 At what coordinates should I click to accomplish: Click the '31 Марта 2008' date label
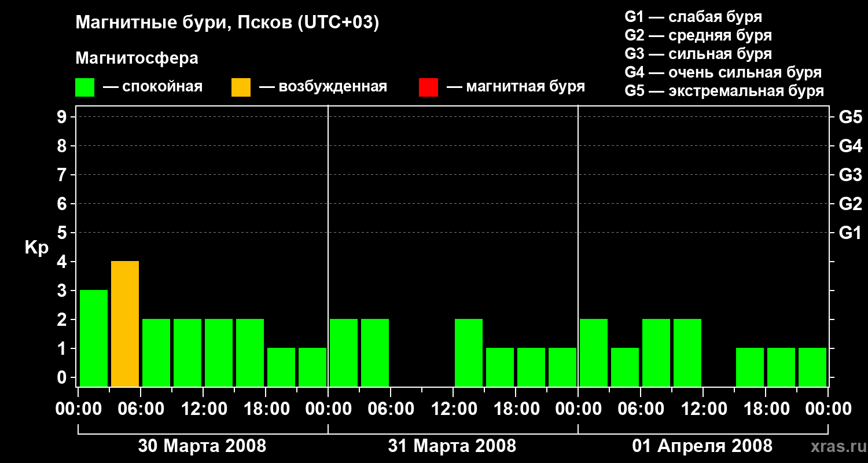point(452,446)
